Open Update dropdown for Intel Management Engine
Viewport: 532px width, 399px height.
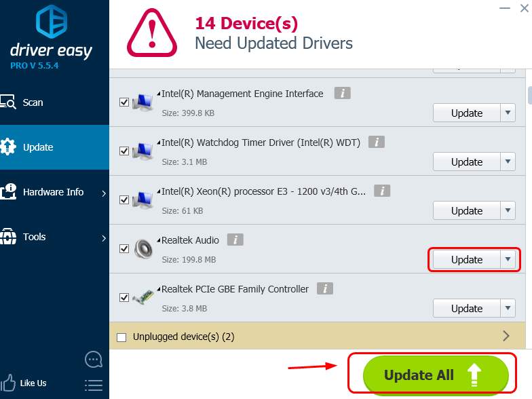point(508,113)
